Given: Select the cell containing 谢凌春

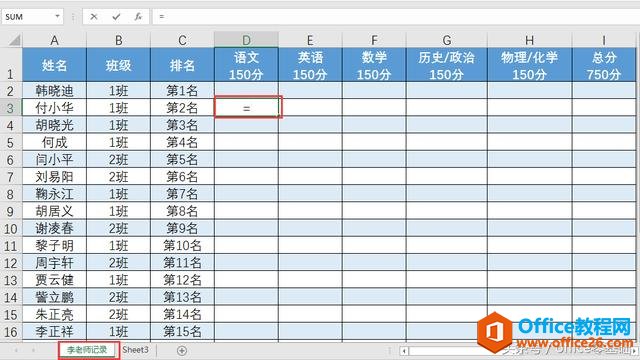Looking at the screenshot, I should click(x=54, y=228).
